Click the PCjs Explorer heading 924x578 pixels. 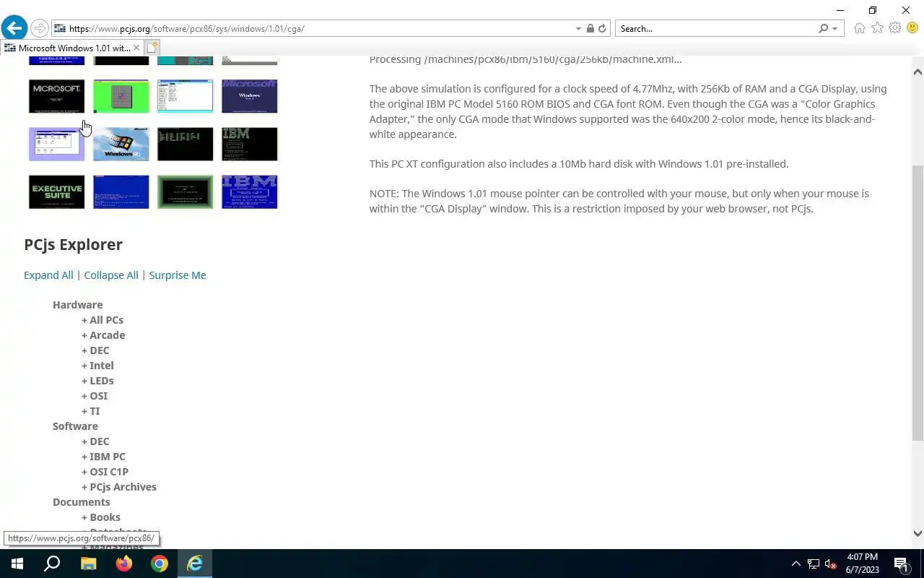(x=73, y=244)
